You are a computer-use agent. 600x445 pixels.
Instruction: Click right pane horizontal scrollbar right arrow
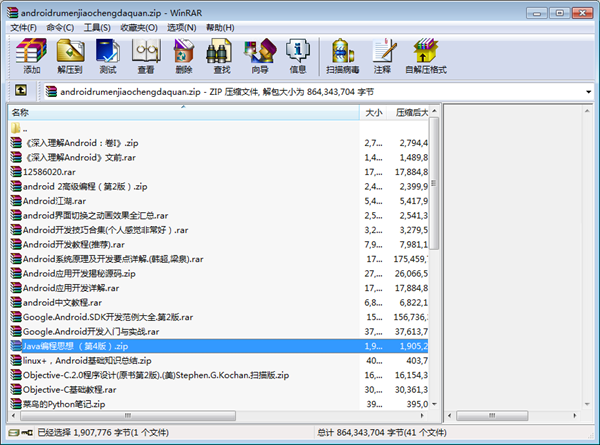coord(574,416)
